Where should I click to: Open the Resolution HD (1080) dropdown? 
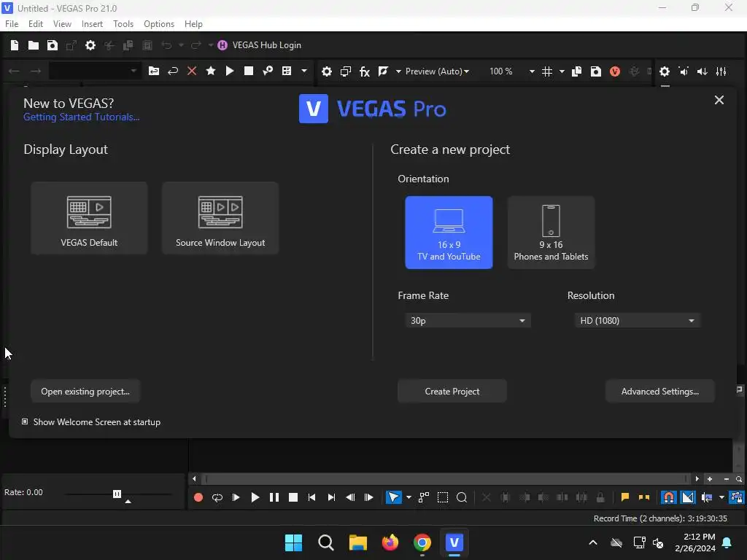click(x=637, y=321)
